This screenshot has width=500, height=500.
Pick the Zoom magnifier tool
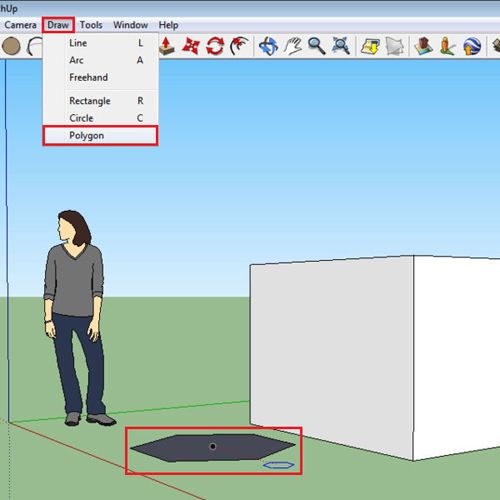point(316,46)
